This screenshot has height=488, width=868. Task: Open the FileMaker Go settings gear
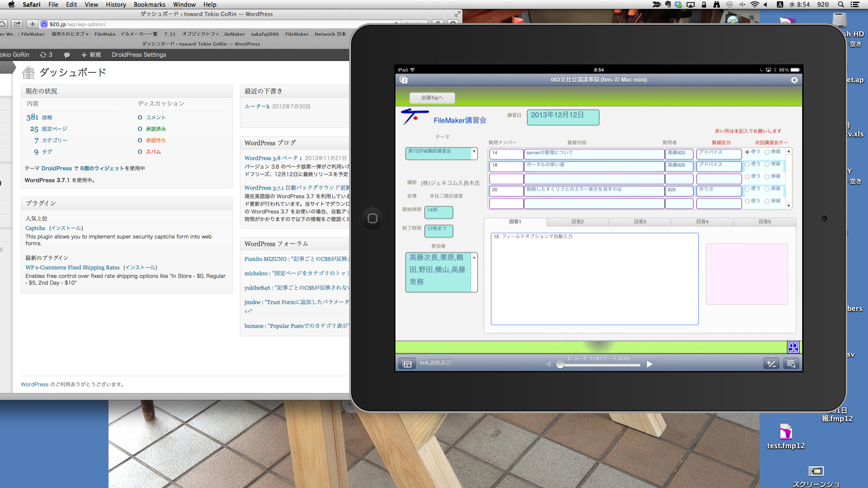tap(794, 80)
